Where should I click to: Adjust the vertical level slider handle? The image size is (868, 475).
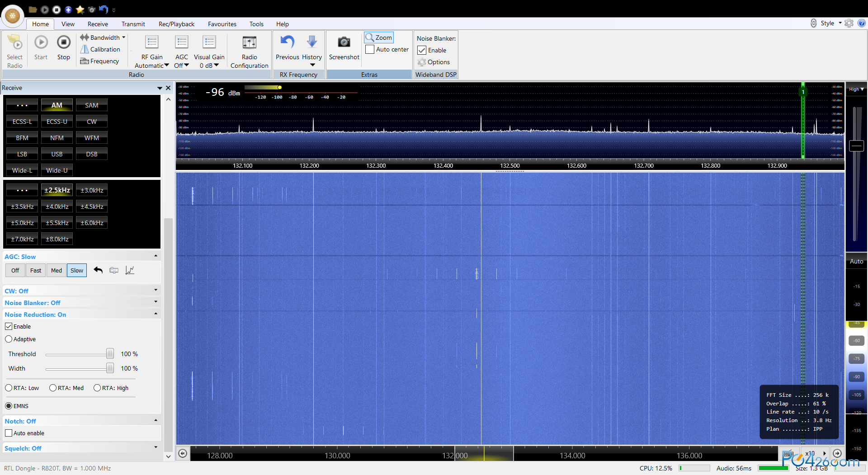click(856, 146)
